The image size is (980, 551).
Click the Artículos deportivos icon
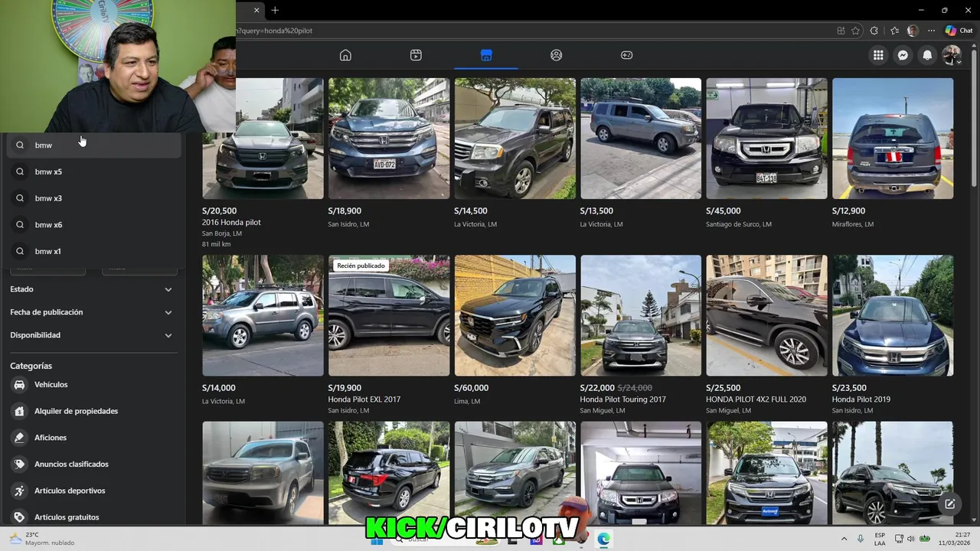coord(19,491)
